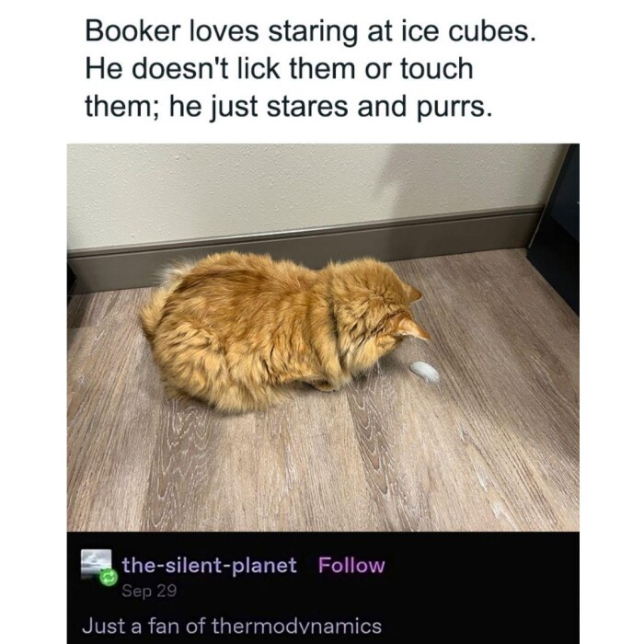Open the-silent-planet blog username link
644x644 pixels.
point(209,565)
